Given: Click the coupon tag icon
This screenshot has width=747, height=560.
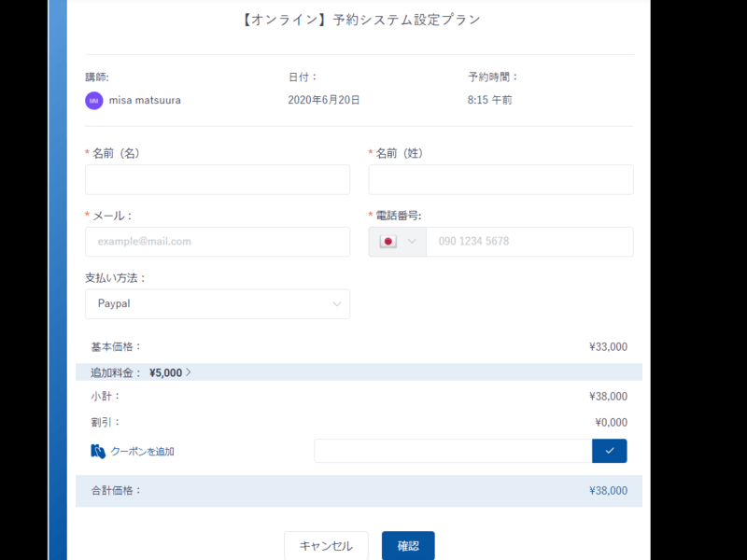Looking at the screenshot, I should pos(98,452).
